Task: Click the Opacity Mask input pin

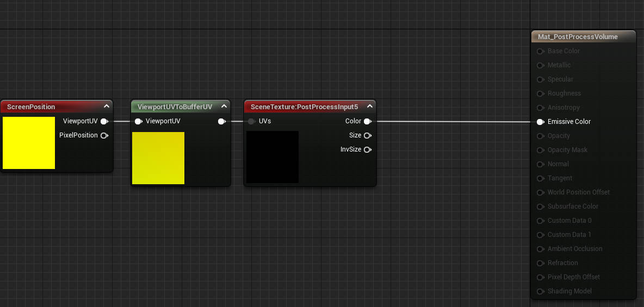Action: [x=540, y=150]
